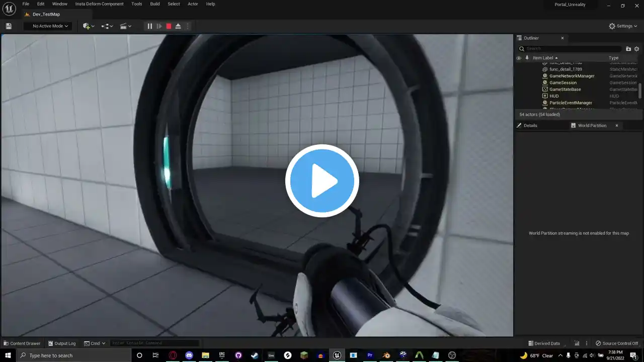
Task: Sort by Item Label column
Action: [x=545, y=58]
